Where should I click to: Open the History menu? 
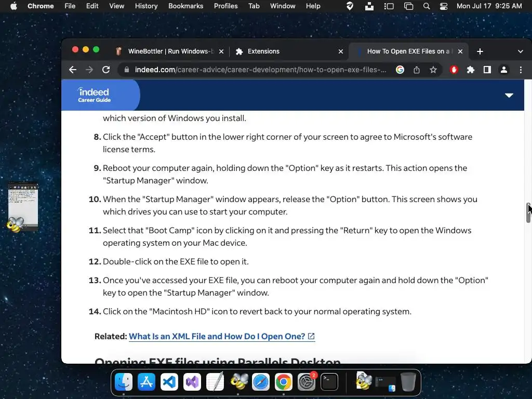[x=146, y=6]
